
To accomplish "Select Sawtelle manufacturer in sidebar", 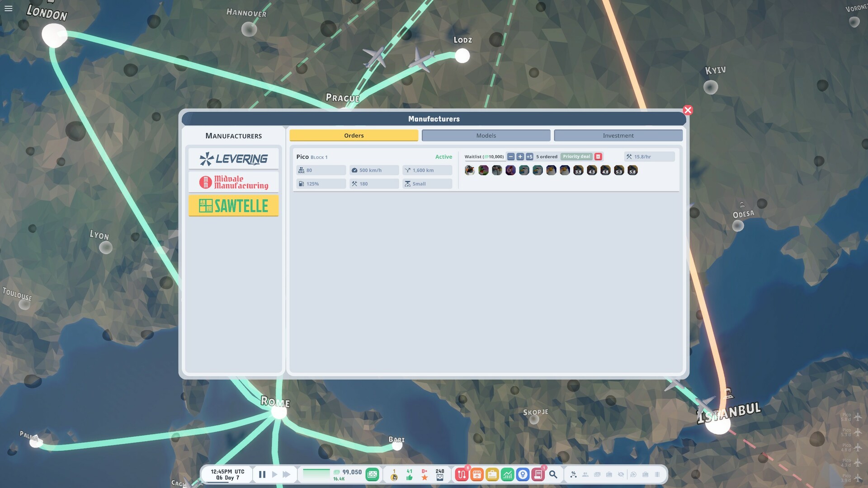I will [233, 206].
